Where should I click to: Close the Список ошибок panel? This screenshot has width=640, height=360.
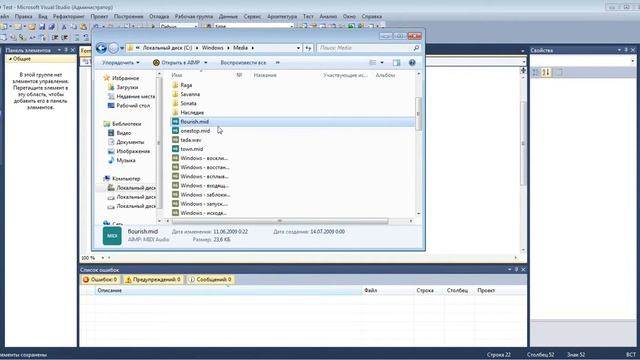coord(523,270)
